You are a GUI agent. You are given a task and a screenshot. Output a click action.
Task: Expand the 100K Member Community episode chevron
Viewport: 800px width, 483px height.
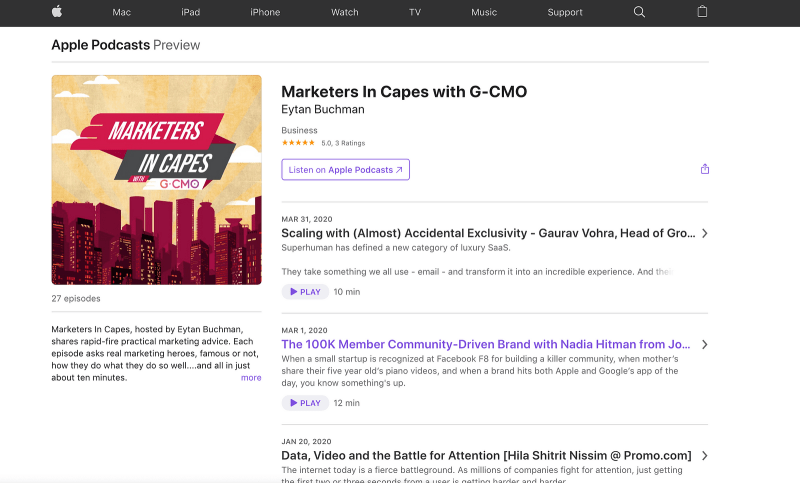[x=705, y=344]
